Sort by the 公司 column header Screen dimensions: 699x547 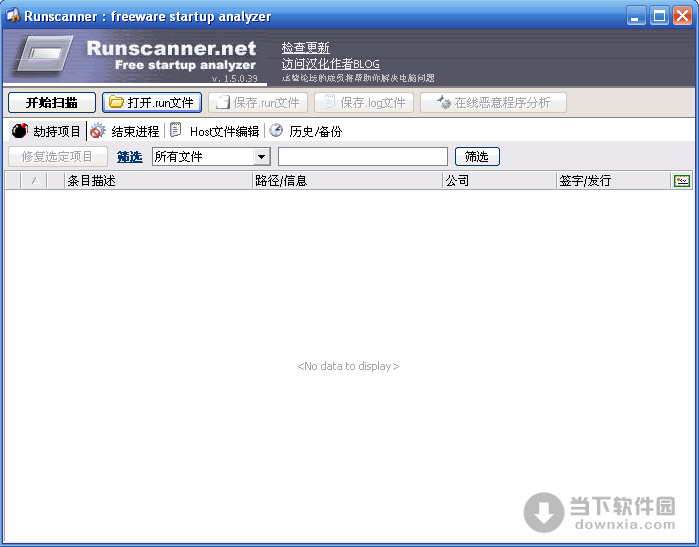point(499,181)
